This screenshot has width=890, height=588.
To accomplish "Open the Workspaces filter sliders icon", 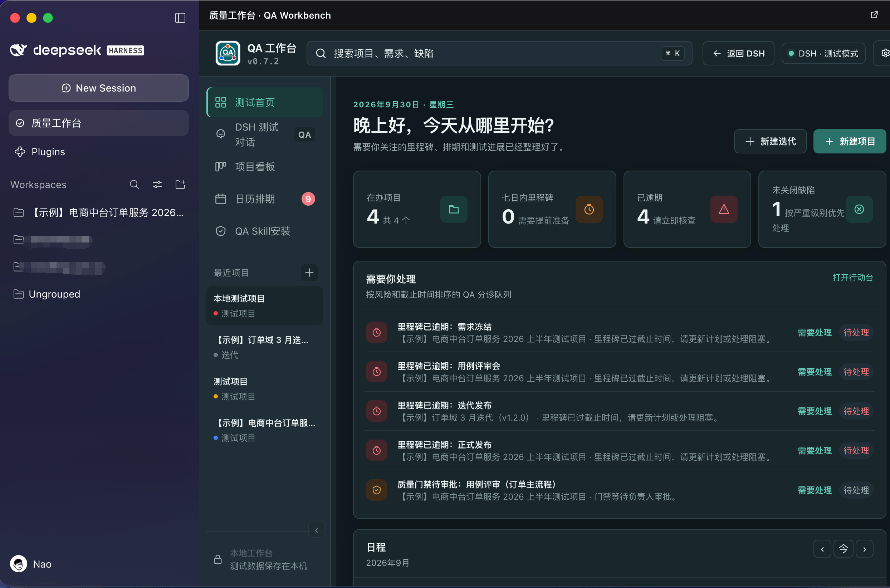I will pyautogui.click(x=157, y=185).
